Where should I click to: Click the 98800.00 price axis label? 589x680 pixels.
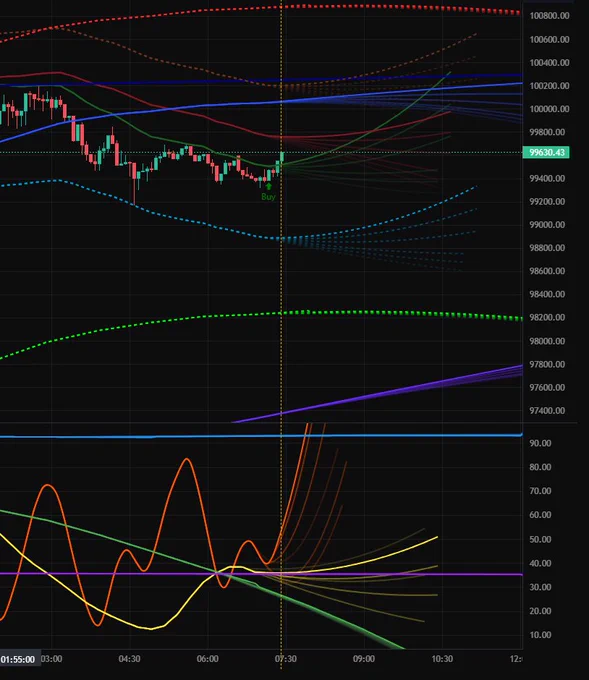click(549, 248)
